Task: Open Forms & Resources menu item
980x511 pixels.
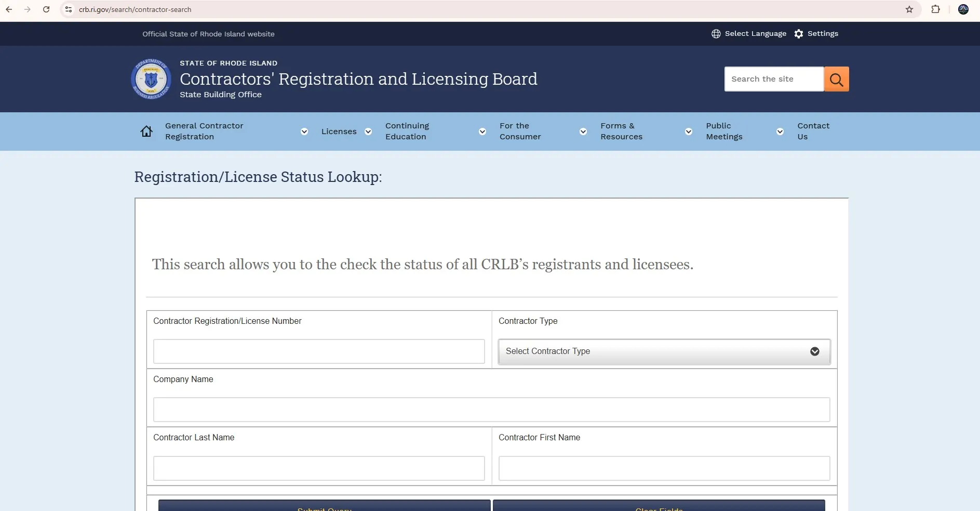Action: pos(621,132)
